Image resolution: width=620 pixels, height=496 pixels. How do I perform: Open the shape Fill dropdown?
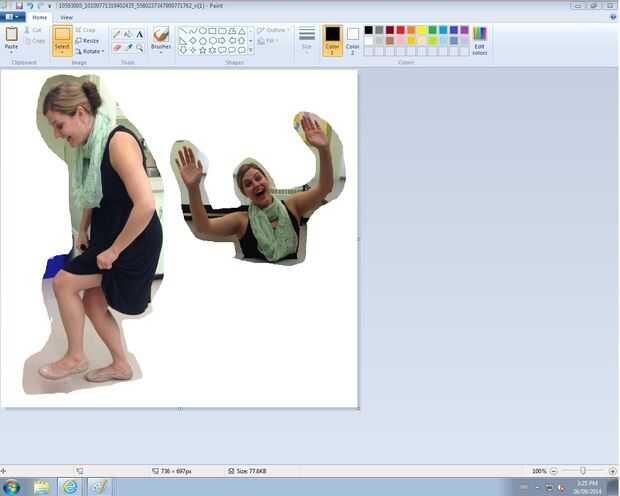click(268, 40)
